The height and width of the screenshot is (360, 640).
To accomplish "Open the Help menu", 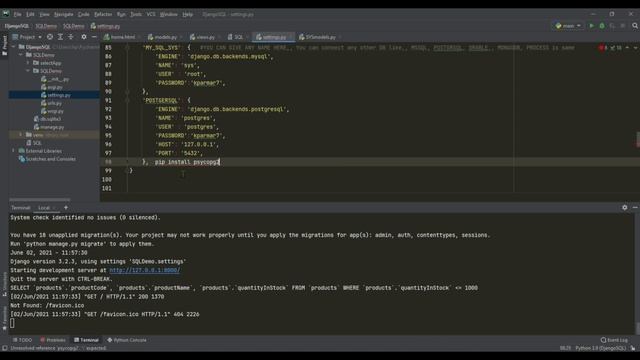I will 188,14.
